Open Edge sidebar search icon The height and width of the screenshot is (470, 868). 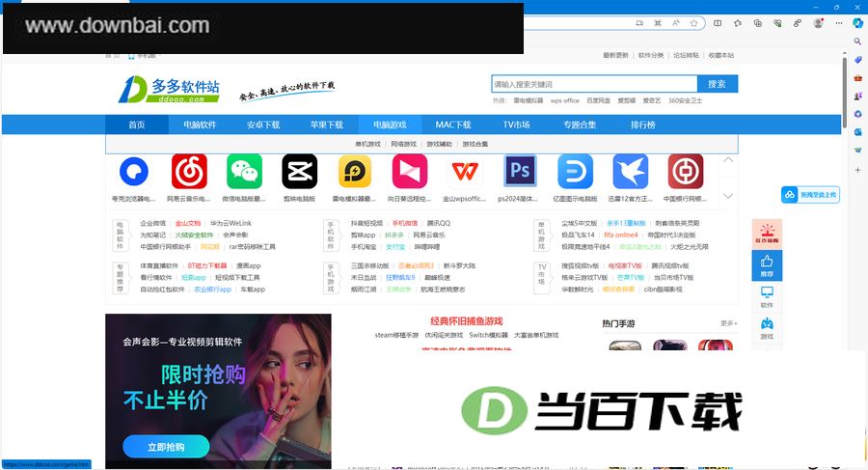tap(857, 41)
